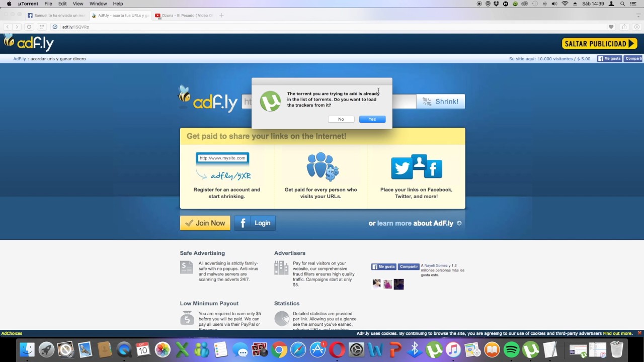Click the http://www.mysite.com sample box
644x362 pixels.
click(222, 158)
